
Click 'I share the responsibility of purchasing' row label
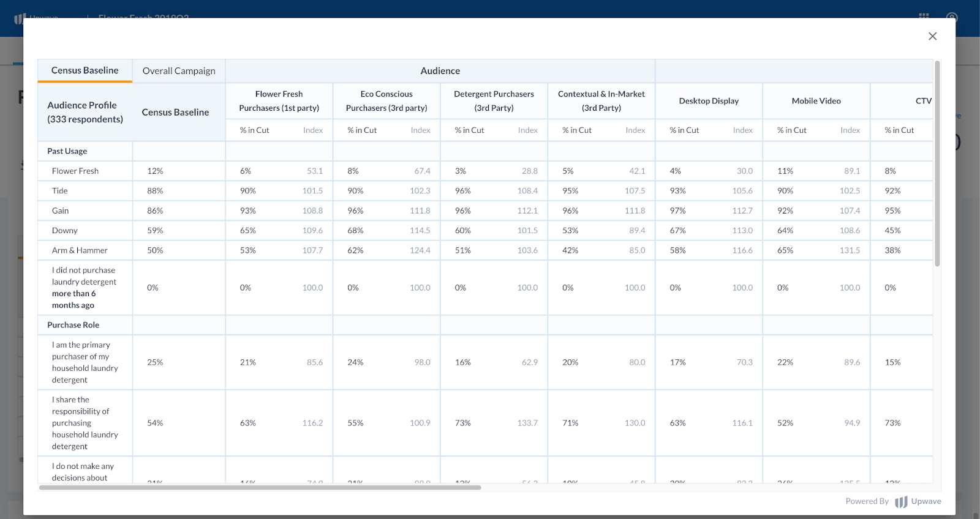[85, 423]
